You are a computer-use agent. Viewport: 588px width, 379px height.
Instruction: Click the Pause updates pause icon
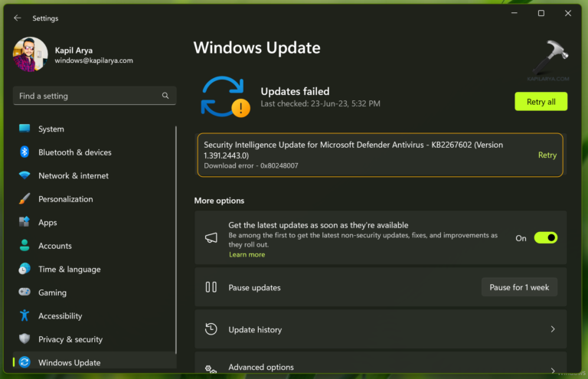(211, 288)
